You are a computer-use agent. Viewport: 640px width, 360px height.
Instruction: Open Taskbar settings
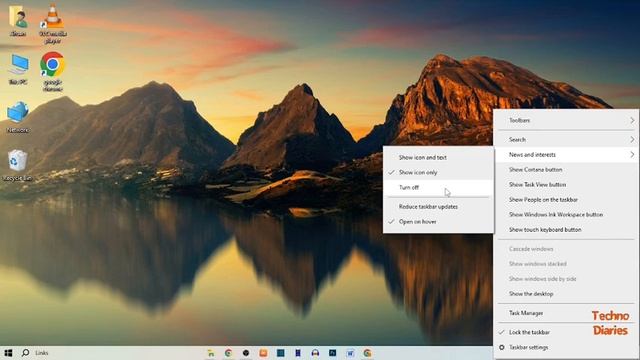(566, 347)
